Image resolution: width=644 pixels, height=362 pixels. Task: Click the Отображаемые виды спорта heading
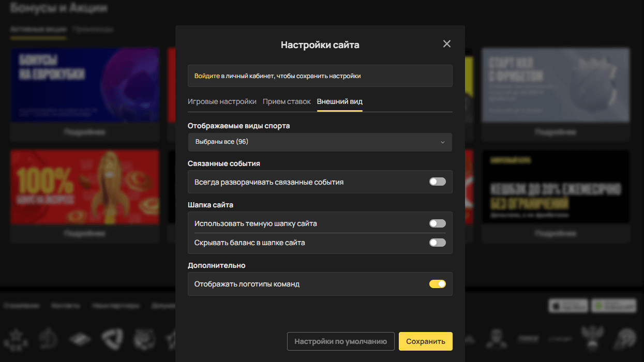[x=239, y=126]
